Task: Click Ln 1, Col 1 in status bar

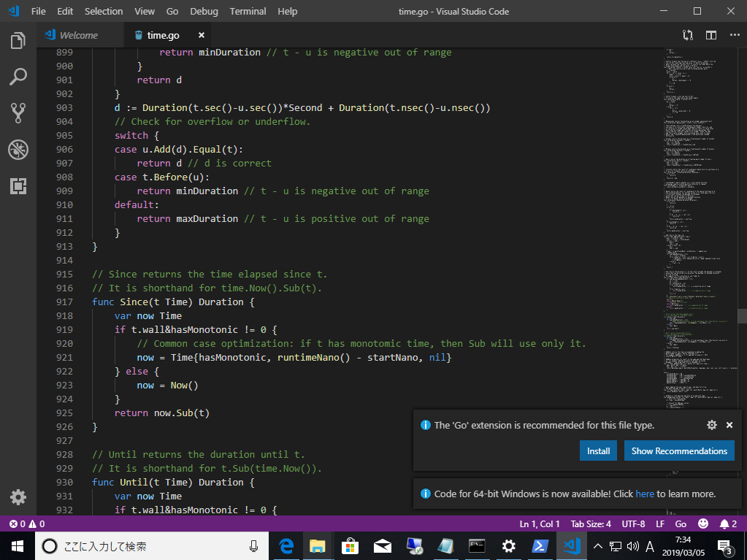Action: click(x=540, y=523)
